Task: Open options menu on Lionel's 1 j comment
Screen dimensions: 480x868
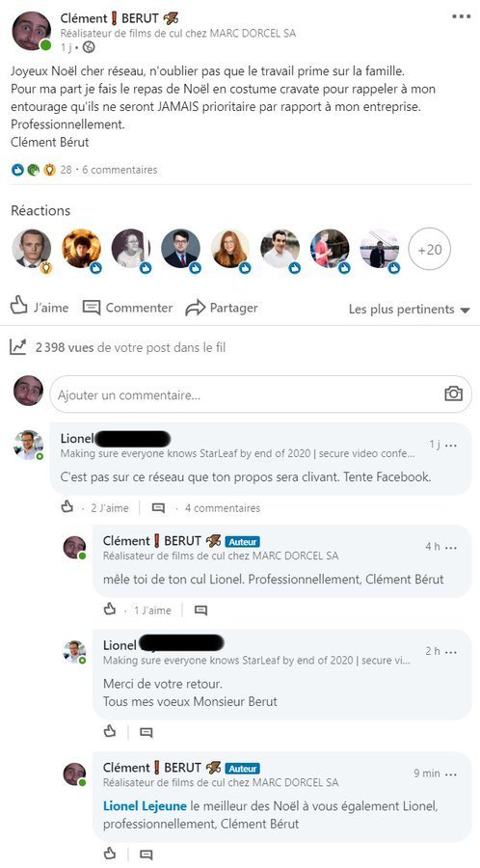Action: (x=451, y=445)
